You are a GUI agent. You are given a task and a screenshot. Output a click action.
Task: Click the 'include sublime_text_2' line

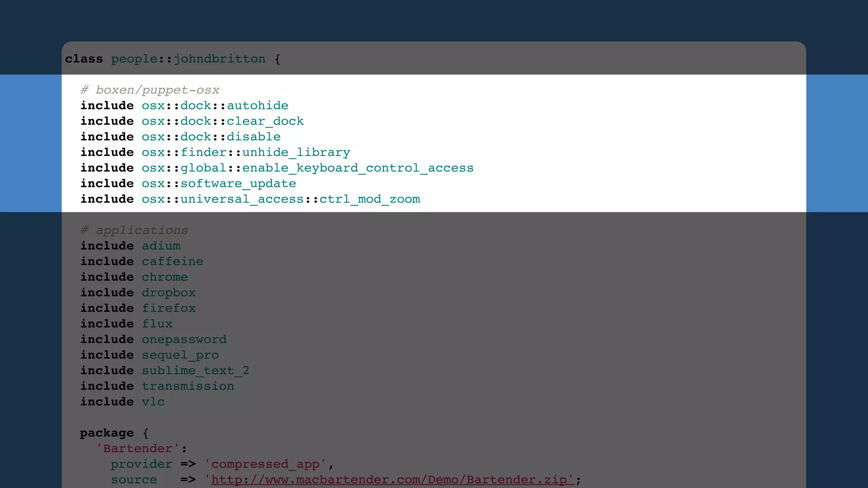[165, 371]
